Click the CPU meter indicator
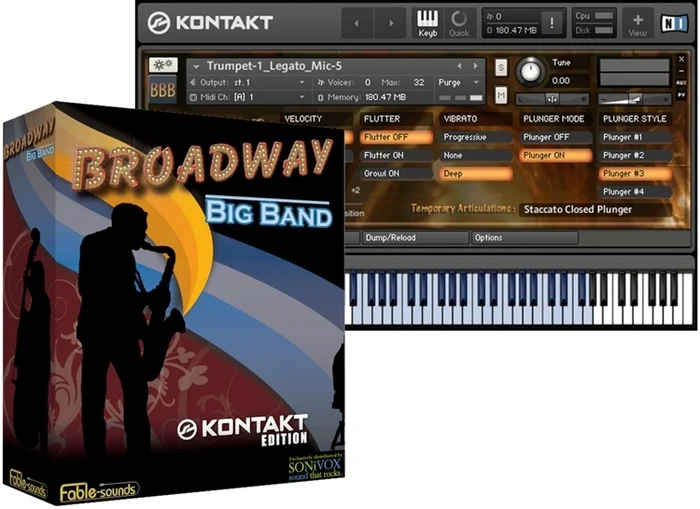Viewport: 700px width, 509px height. (604, 16)
